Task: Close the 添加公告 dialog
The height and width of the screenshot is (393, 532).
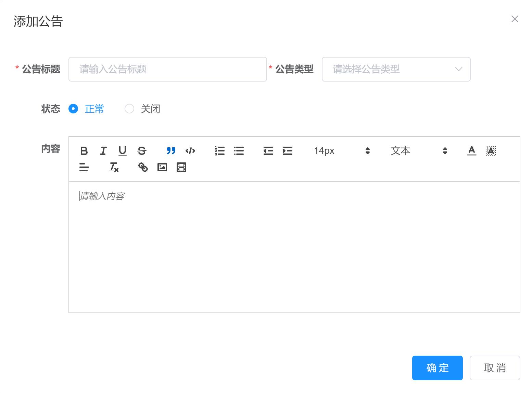Action: pos(515,19)
